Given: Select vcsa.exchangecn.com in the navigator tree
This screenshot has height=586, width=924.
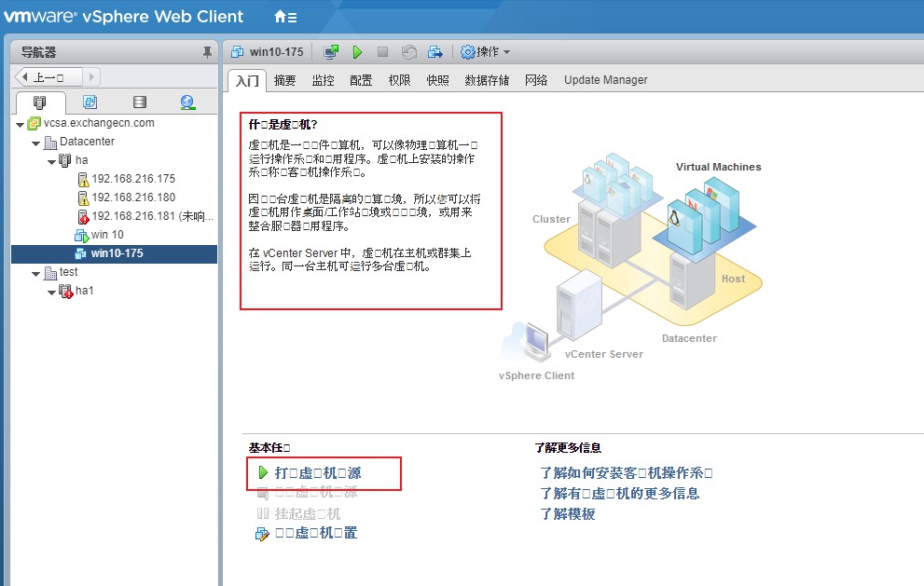Looking at the screenshot, I should [x=99, y=123].
